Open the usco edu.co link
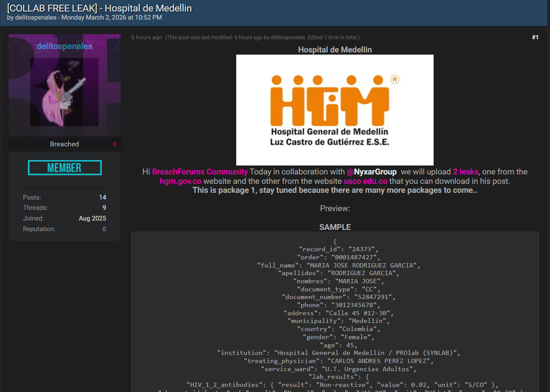550x392 pixels. point(365,181)
